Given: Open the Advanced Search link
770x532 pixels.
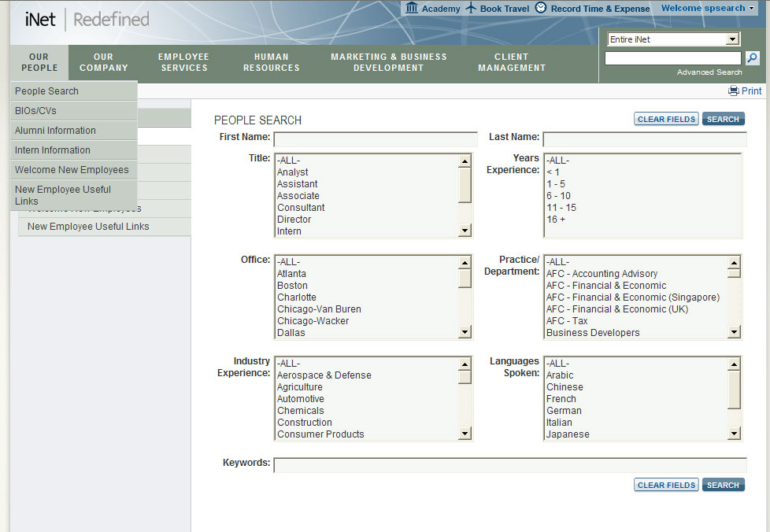Looking at the screenshot, I should point(708,72).
